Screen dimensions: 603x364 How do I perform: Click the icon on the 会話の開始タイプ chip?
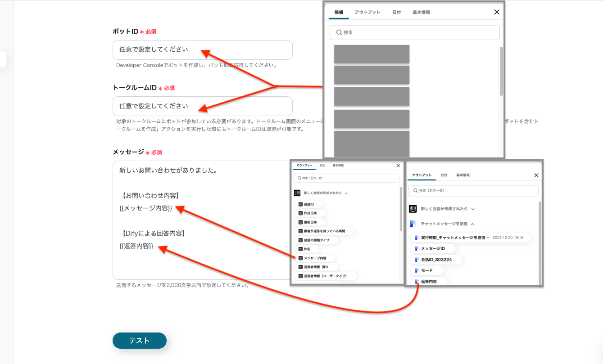[300, 240]
